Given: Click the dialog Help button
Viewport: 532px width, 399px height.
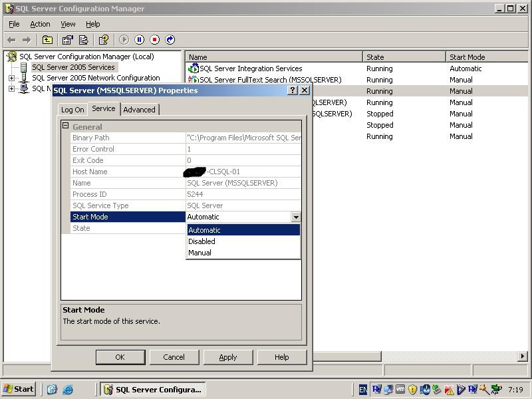Looking at the screenshot, I should coord(281,357).
